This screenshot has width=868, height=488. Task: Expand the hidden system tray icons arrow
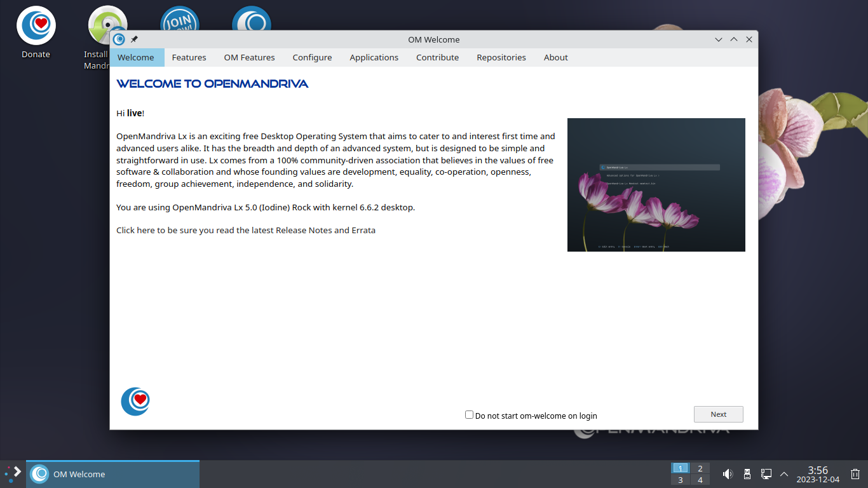point(784,474)
